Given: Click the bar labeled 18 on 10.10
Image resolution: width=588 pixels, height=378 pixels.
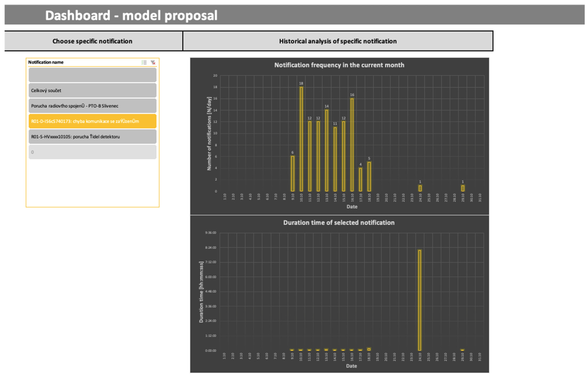Looking at the screenshot, I should pos(301,139).
